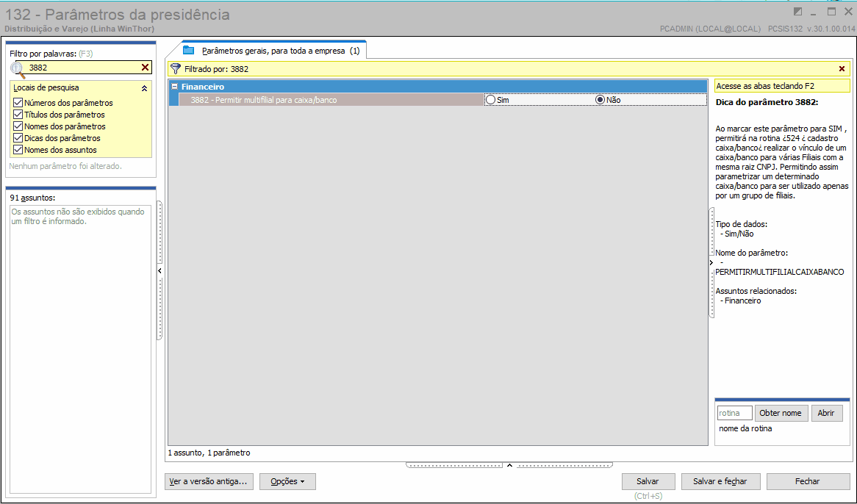Minimize the 132 Parâmetros da presidência window
Image resolution: width=857 pixels, height=504 pixels.
click(814, 12)
